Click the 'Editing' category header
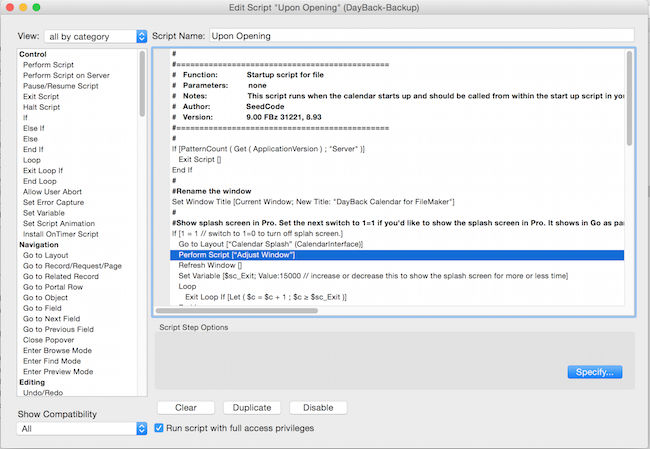Viewport: 650px width, 449px height. [32, 382]
